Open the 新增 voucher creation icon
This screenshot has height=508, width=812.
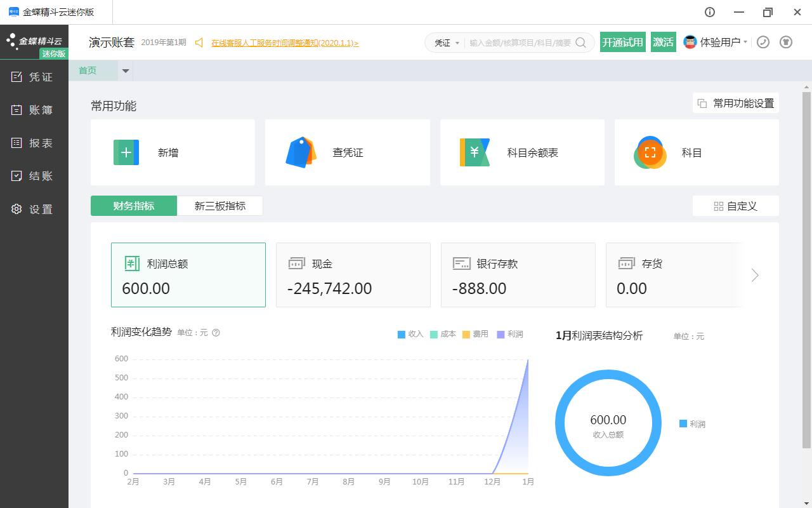126,152
